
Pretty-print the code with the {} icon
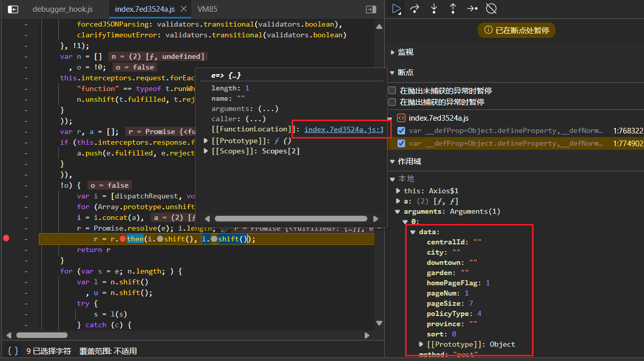click(x=13, y=351)
